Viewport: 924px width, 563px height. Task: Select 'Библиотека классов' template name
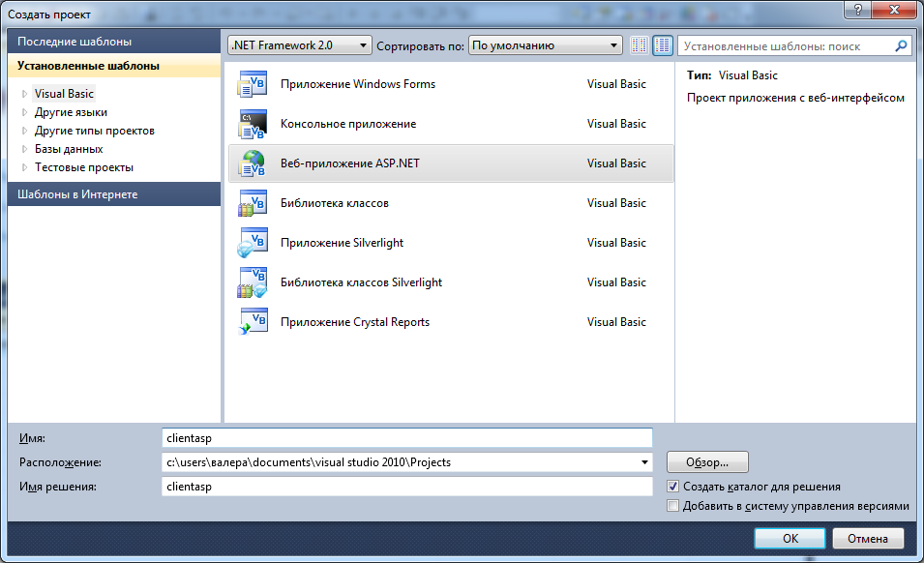tap(335, 203)
